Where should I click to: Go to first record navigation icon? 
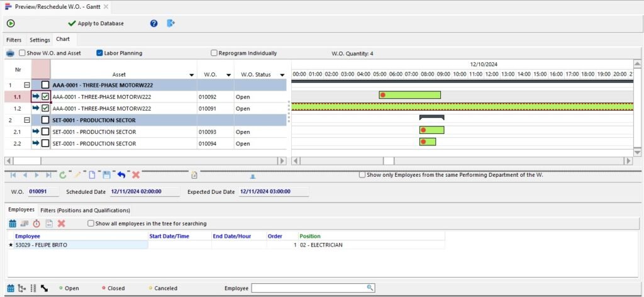point(13,175)
